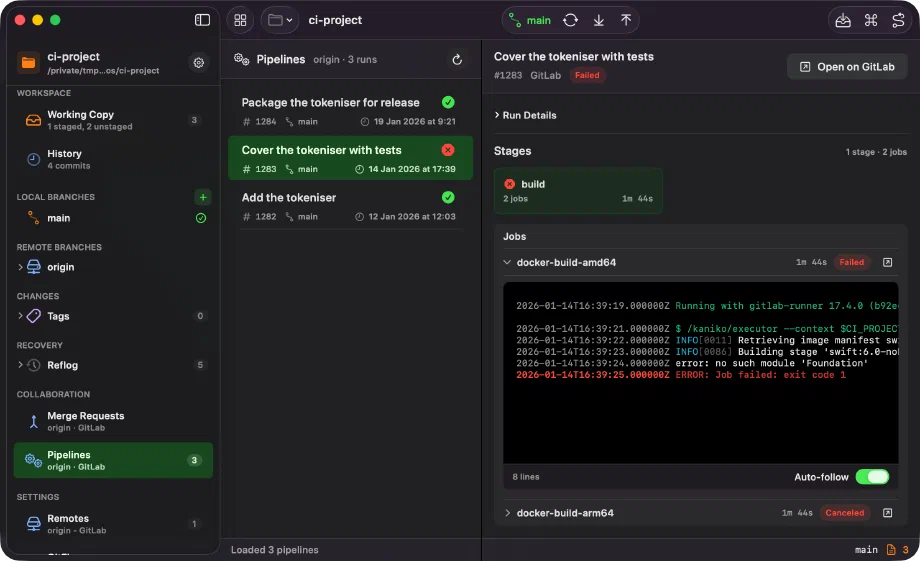
Task: Open the folder dropdown next to ci-project
Action: (280, 20)
